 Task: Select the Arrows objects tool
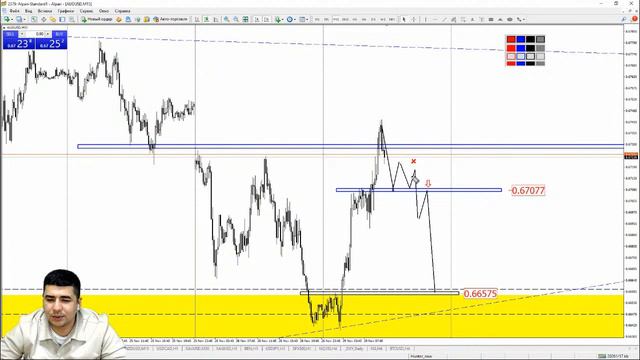519,19
